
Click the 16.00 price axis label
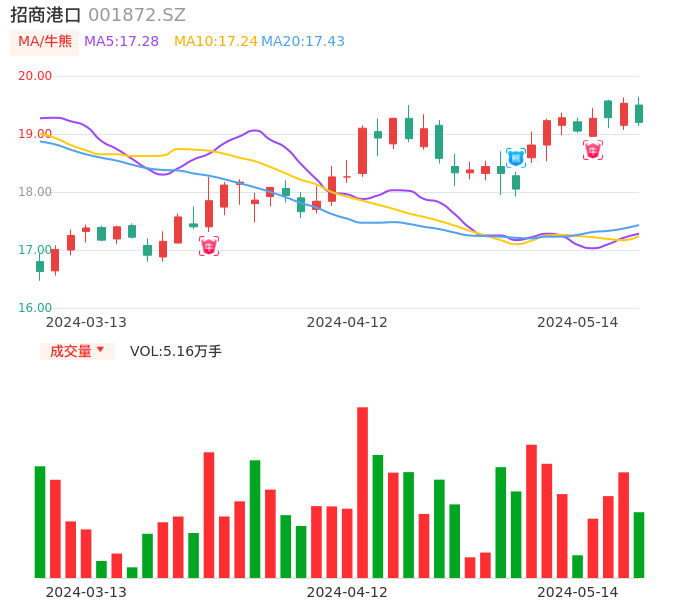click(x=35, y=308)
